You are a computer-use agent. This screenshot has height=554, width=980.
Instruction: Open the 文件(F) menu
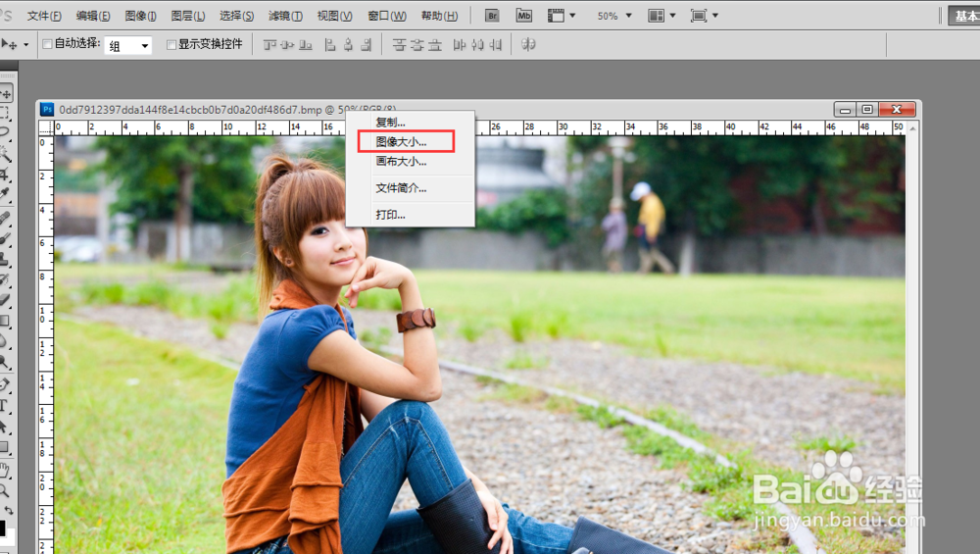point(44,16)
